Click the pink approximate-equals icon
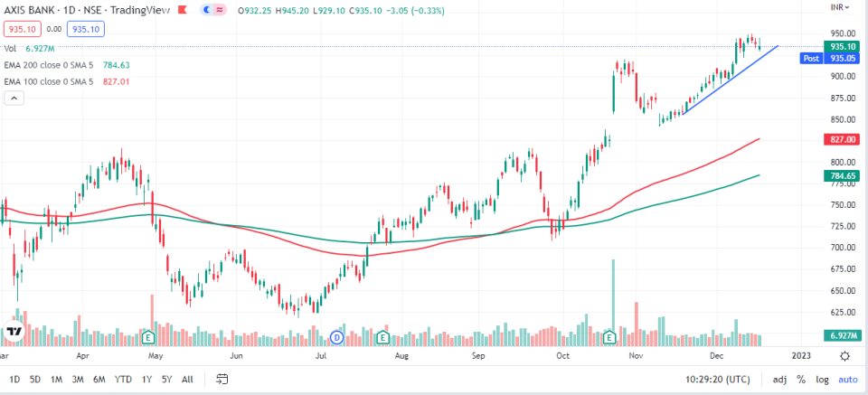Viewport: 868px width, 395px height. coord(220,10)
